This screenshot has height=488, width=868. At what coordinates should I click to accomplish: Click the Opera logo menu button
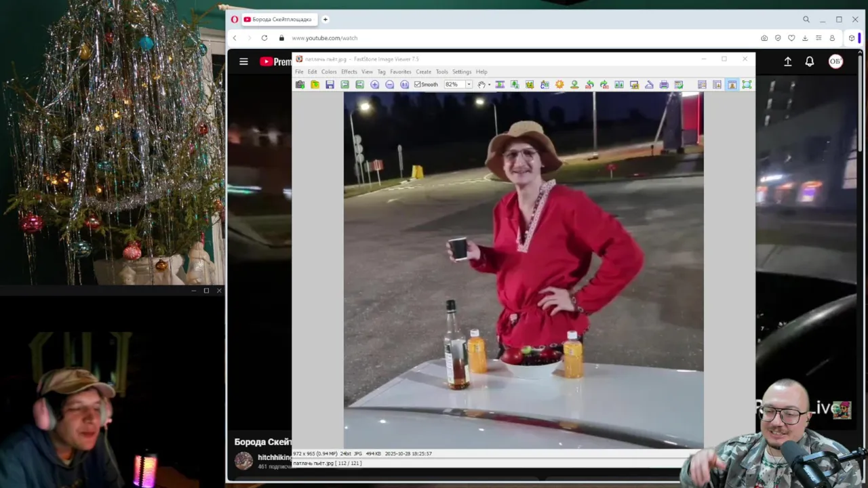click(235, 20)
